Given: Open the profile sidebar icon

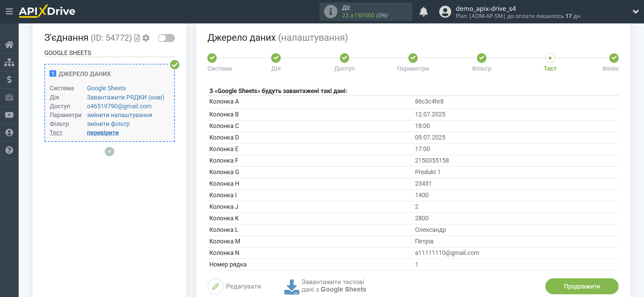Looking at the screenshot, I should tap(9, 133).
